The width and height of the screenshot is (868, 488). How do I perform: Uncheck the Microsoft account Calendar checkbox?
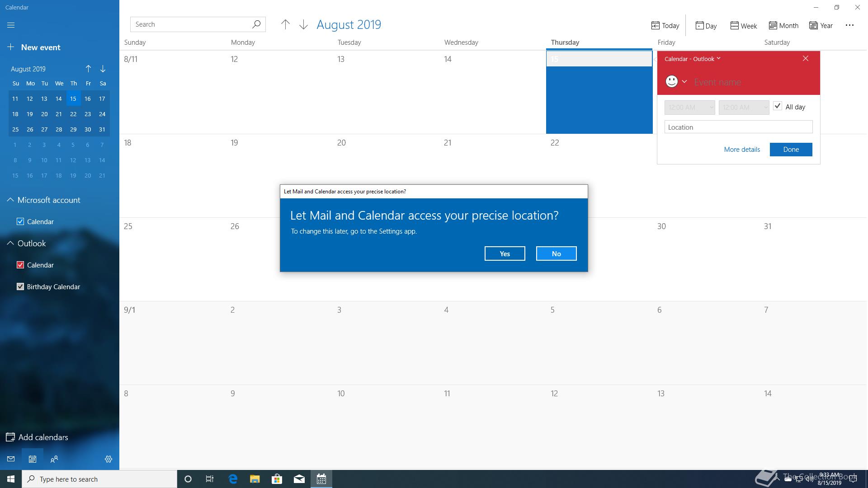(20, 221)
